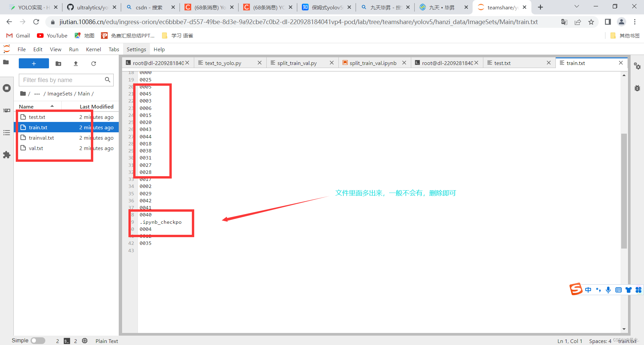644x345 pixels.
Task: Open the extension manager puzzle icon
Action: 7,155
